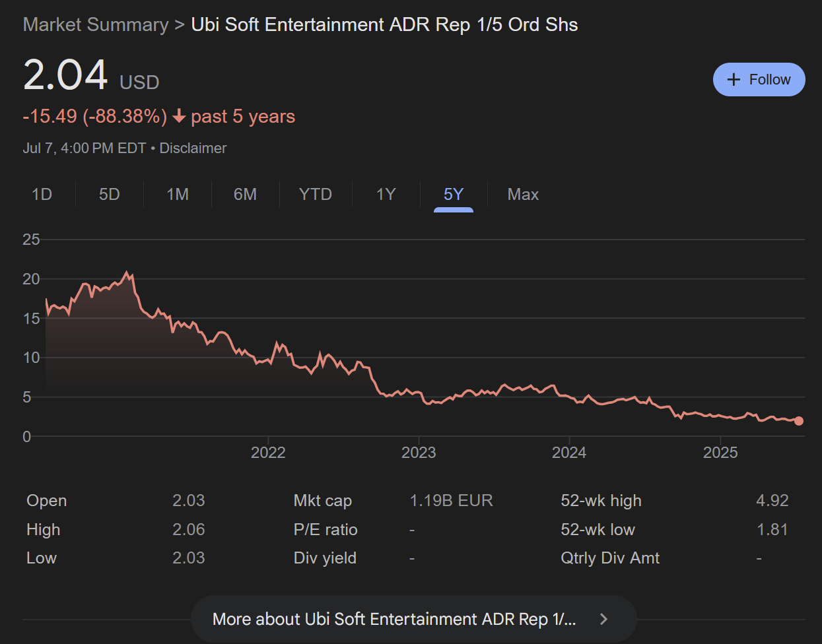Viewport: 822px width, 644px height.
Task: Click the chevron arrow on More about
Action: pos(603,619)
